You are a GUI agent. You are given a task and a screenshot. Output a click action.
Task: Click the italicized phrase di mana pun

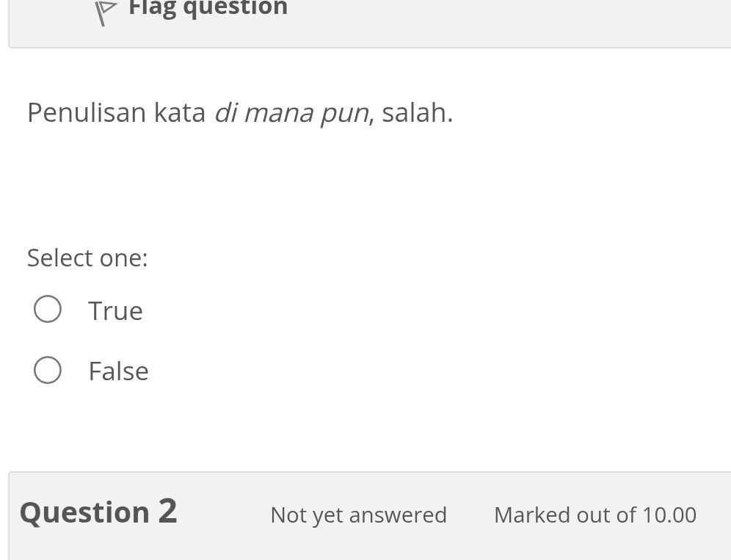(x=291, y=112)
